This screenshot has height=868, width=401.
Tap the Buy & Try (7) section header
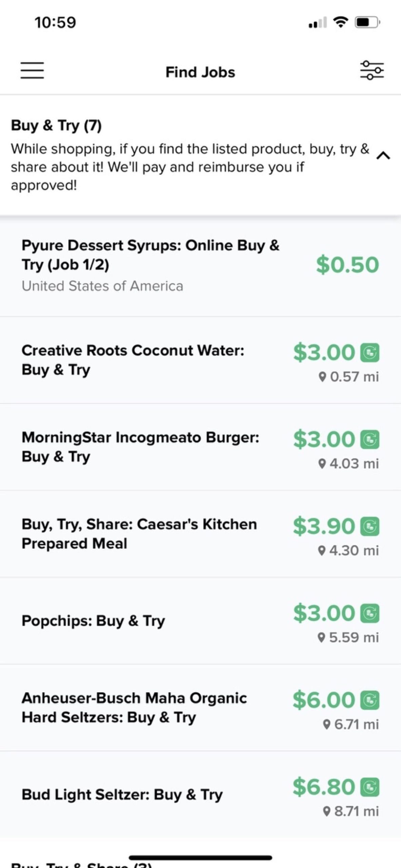56,125
